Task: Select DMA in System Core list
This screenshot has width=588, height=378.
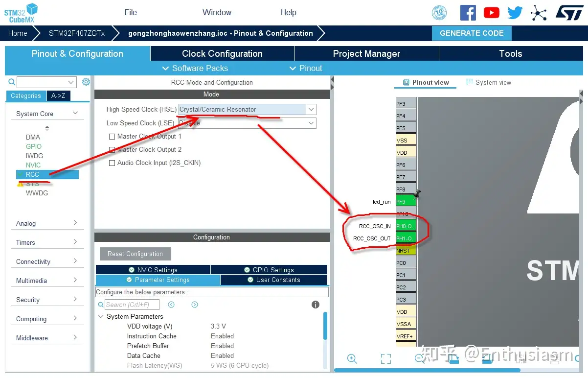Action: (x=33, y=137)
